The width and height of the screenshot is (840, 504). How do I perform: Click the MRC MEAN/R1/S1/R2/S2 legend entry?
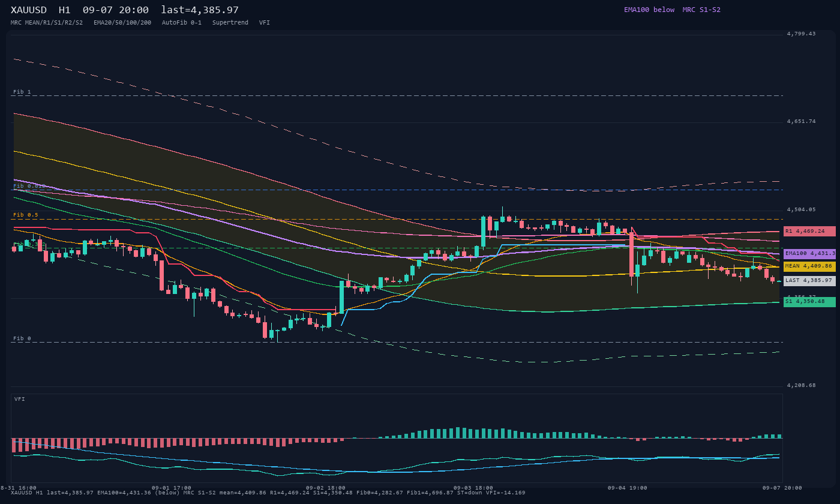click(x=47, y=22)
